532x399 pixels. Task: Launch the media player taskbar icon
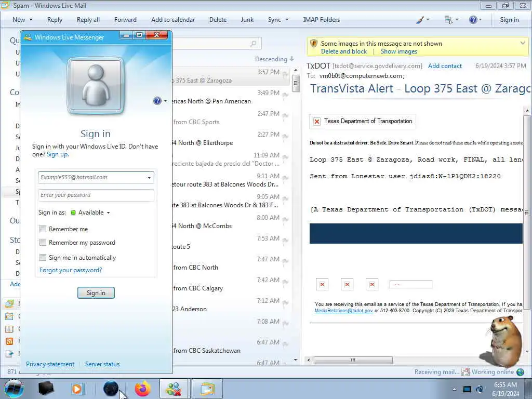click(77, 389)
